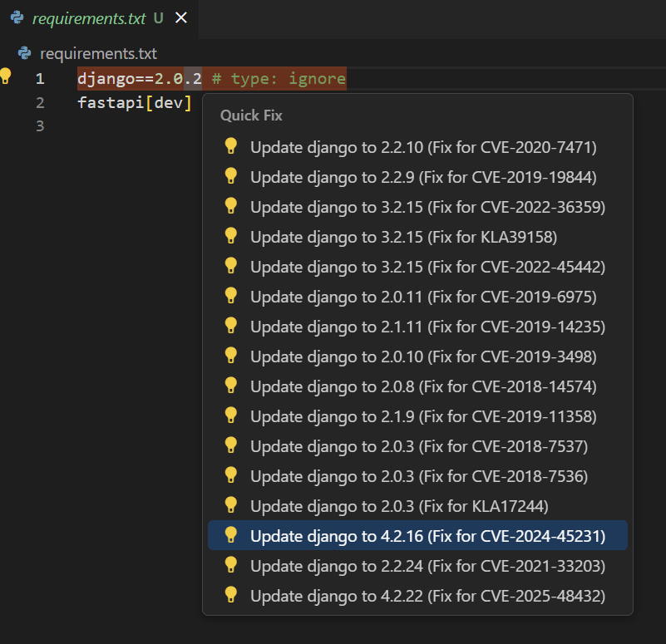Screen dimensions: 666x644
Task: Click the django==2.0.2 version text
Action: [x=140, y=79]
